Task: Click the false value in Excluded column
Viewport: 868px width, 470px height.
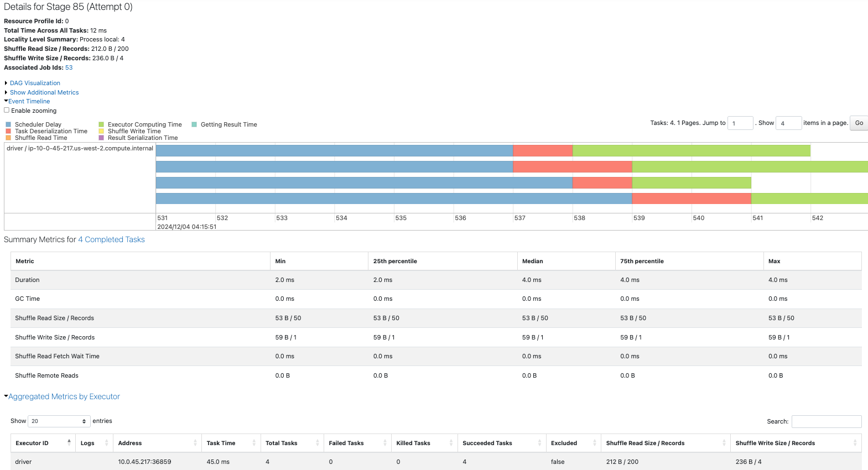Action: click(558, 462)
